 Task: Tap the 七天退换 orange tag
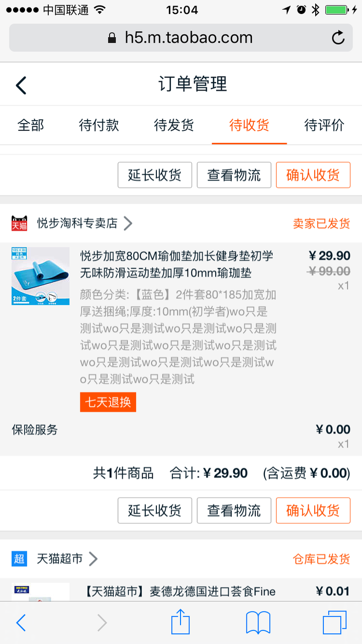(x=108, y=402)
